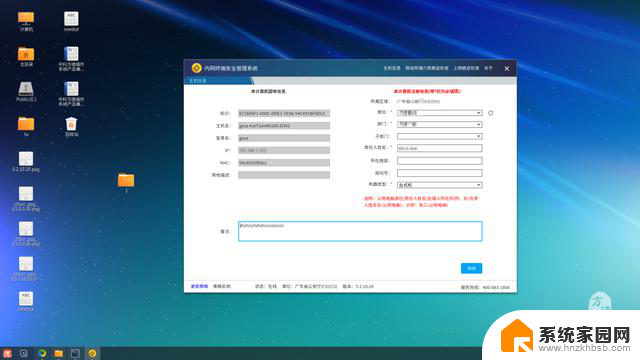This screenshot has height=360, width=640.
Task: Click the grayed 登录名 login name field
Action: pyautogui.click(x=284, y=138)
